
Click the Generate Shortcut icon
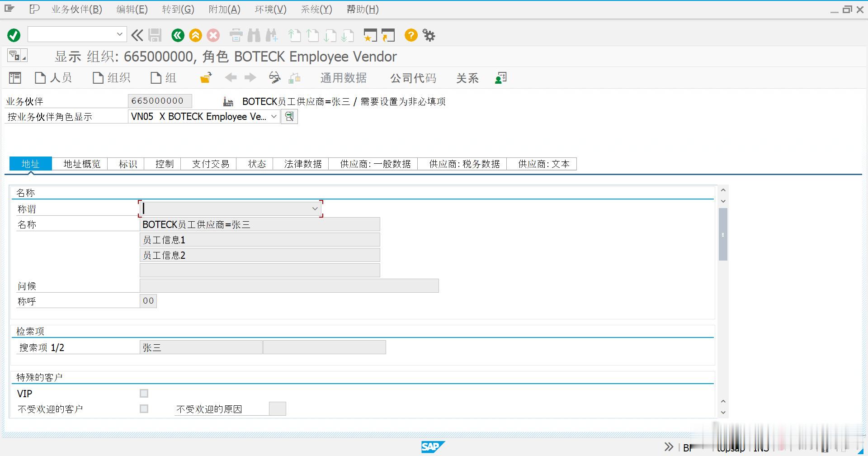click(x=388, y=35)
